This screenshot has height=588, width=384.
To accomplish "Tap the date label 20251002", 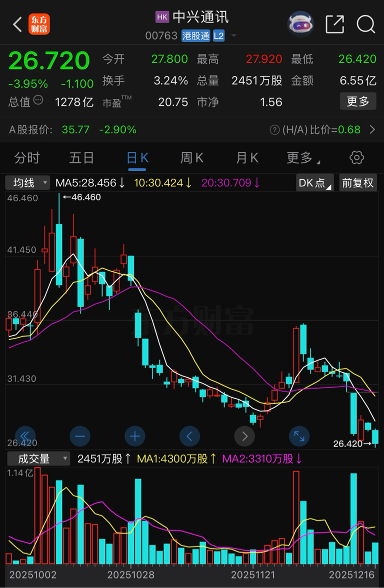I will pos(32,575).
